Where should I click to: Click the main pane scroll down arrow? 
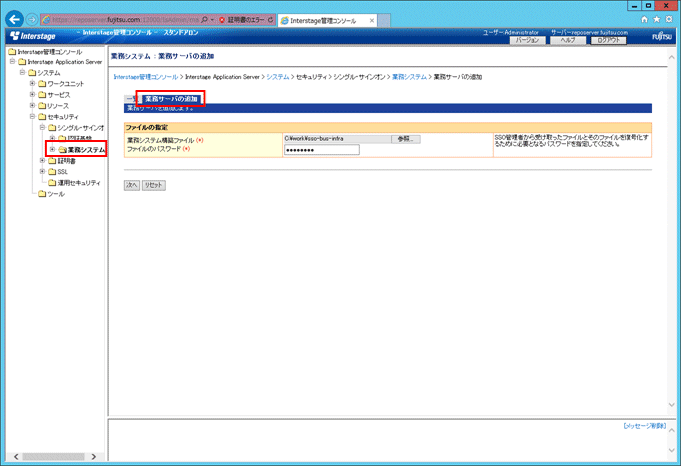pos(671,405)
